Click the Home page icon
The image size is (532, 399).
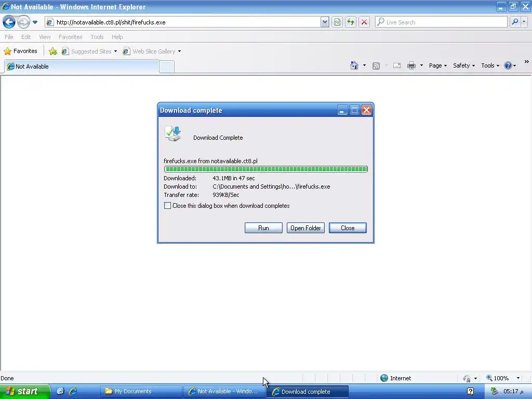tap(354, 65)
